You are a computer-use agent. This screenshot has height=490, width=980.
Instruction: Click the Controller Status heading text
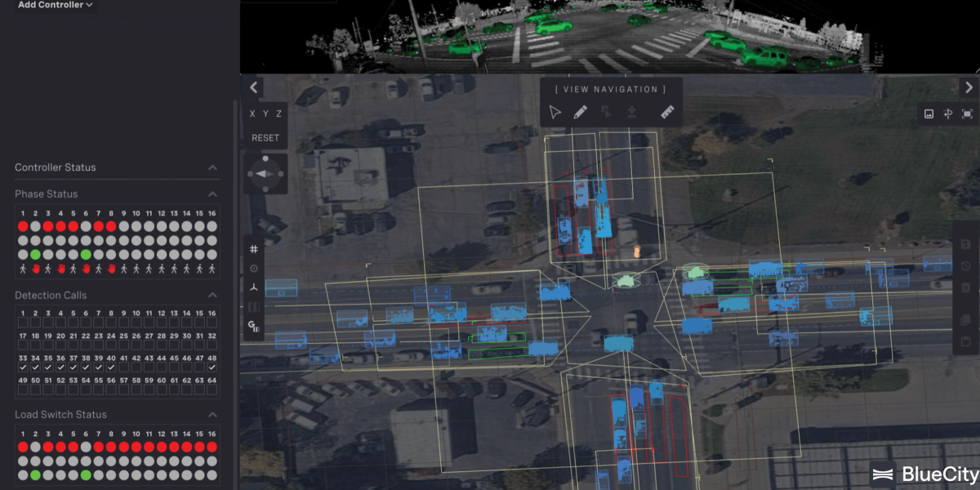point(56,167)
